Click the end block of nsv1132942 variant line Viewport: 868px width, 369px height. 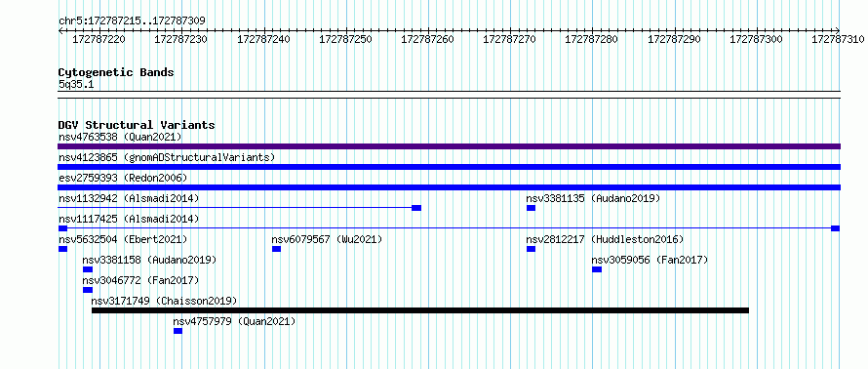(x=416, y=208)
